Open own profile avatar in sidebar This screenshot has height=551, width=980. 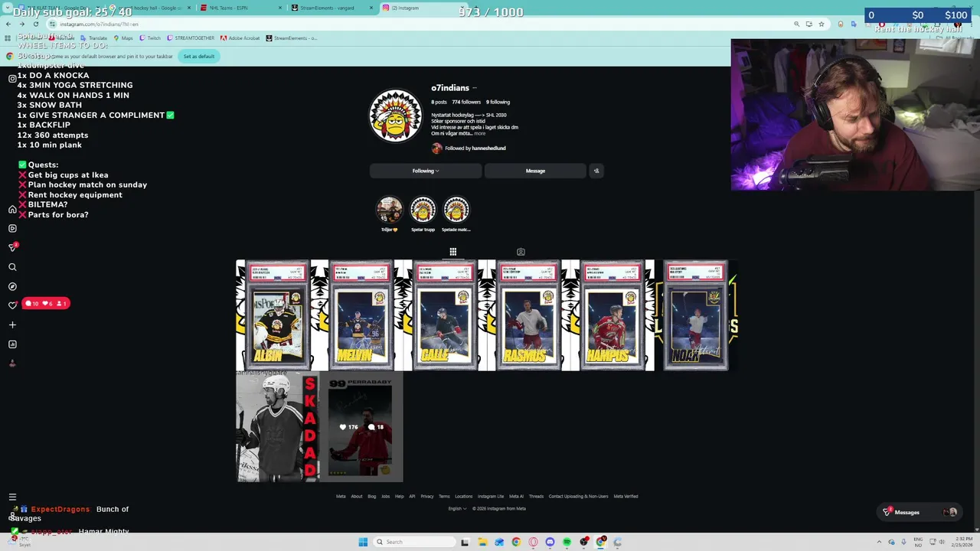coord(12,364)
